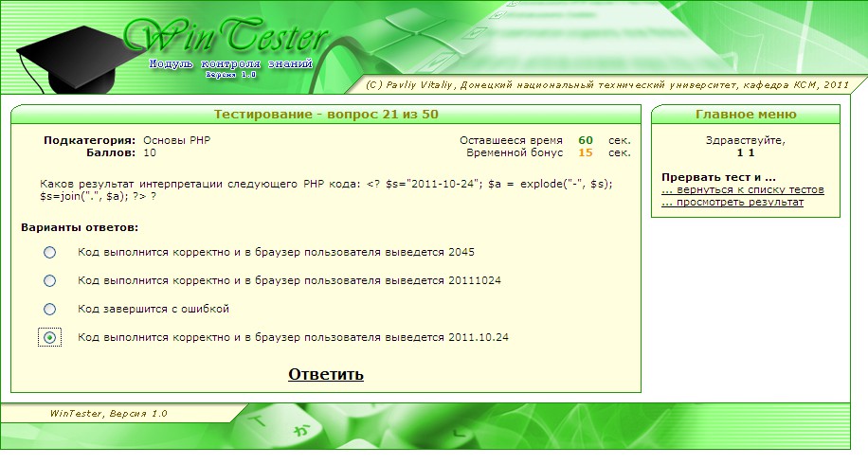Image resolution: width=868 pixels, height=464 pixels.
Task: Click the WinTester title logo
Action: tap(226, 36)
